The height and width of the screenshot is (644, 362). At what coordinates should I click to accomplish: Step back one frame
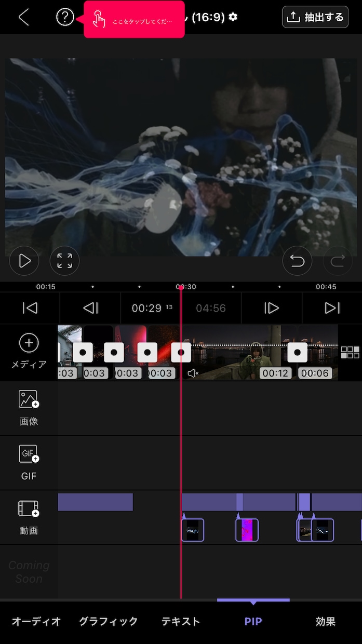[90, 308]
